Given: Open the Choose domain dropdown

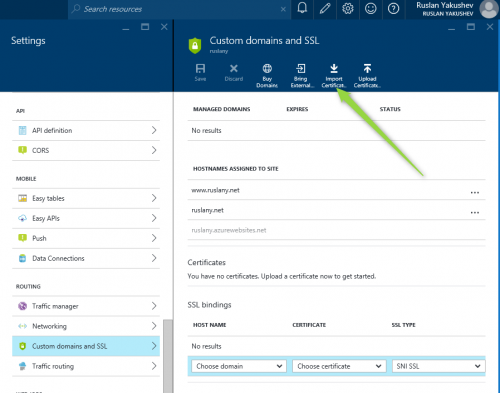Looking at the screenshot, I should click(x=239, y=366).
